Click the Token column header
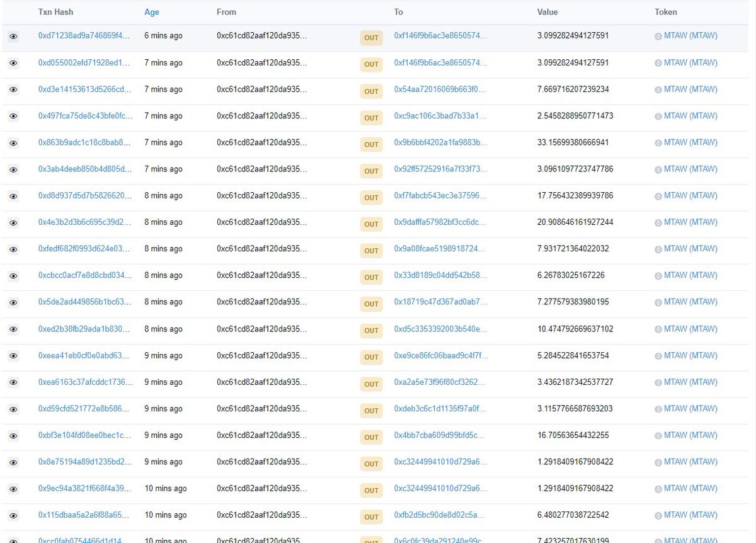756x543 pixels. point(666,12)
